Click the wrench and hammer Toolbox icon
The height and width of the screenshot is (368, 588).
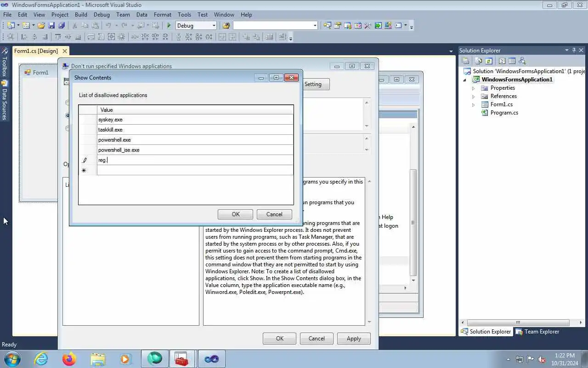367,26
